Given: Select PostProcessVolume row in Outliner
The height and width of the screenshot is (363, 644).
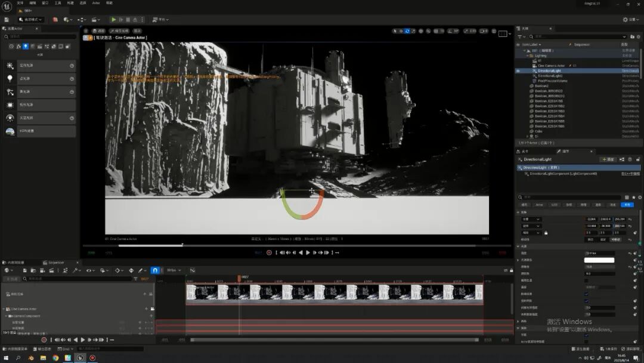Looking at the screenshot, I should click(x=552, y=81).
